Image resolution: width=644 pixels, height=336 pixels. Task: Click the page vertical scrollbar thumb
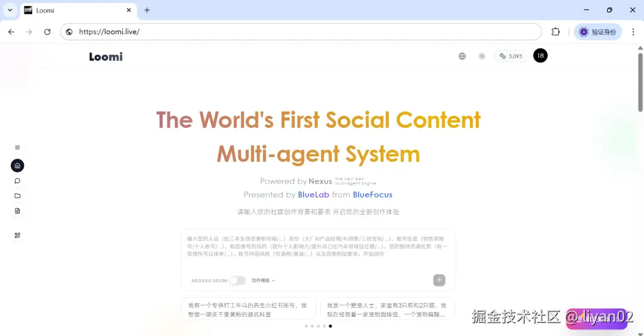click(x=640, y=81)
